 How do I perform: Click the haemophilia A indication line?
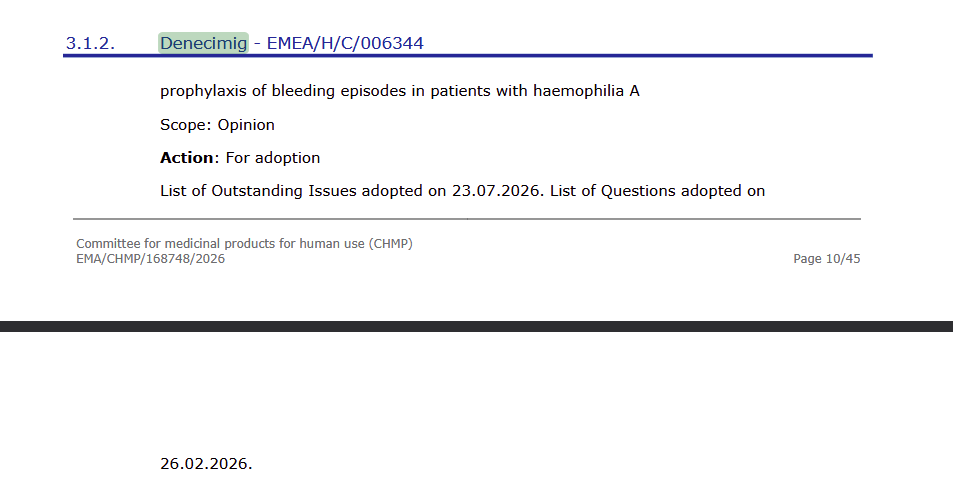pos(400,91)
